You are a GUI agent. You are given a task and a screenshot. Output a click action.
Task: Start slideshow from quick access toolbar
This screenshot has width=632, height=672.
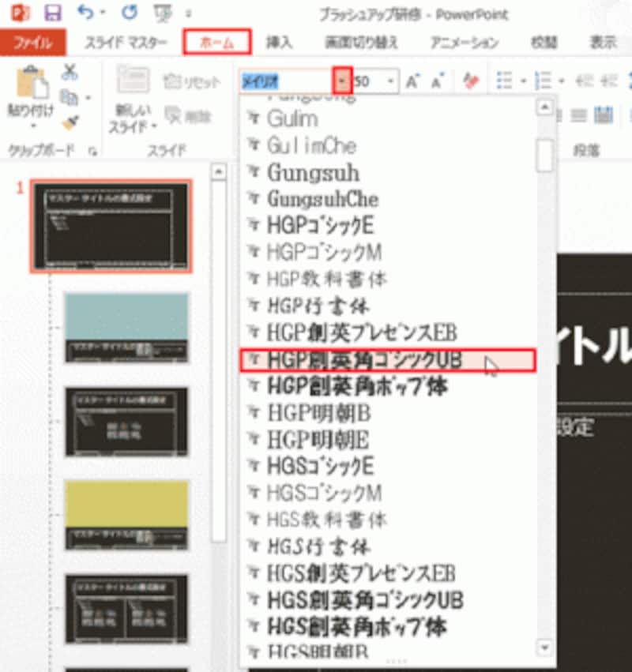point(164,13)
